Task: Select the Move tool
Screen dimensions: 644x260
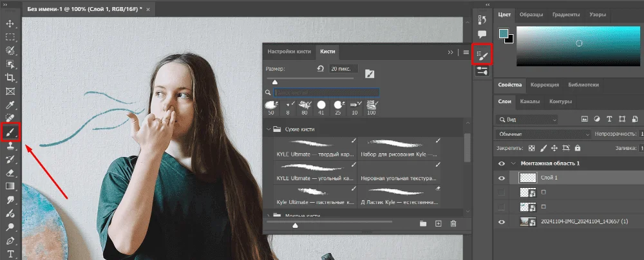Action: click(10, 24)
